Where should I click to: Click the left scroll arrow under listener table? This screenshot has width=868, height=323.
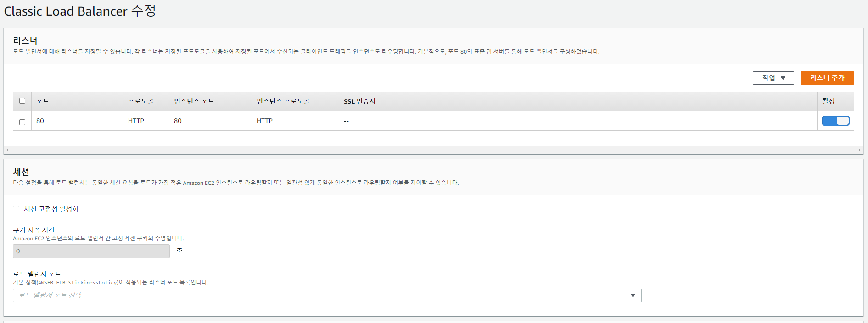click(x=7, y=150)
